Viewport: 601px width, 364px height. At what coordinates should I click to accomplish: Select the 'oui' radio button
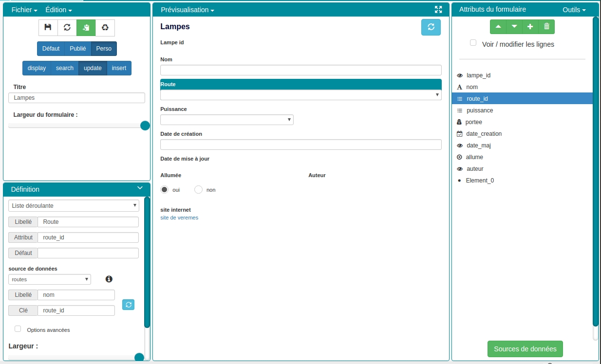(165, 190)
